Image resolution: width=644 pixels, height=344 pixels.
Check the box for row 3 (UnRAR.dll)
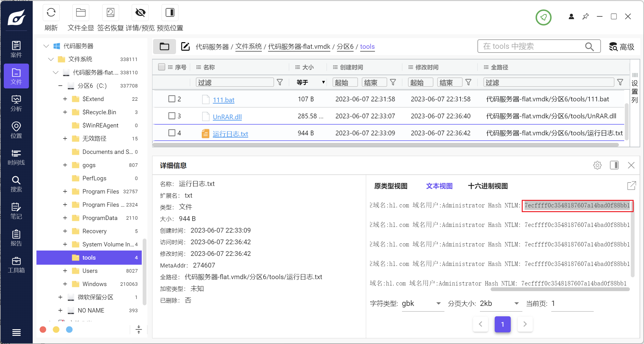[x=172, y=116]
